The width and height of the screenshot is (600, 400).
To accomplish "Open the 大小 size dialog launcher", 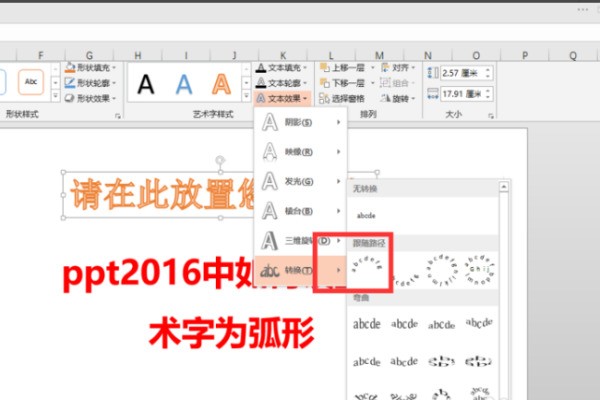I will [491, 115].
